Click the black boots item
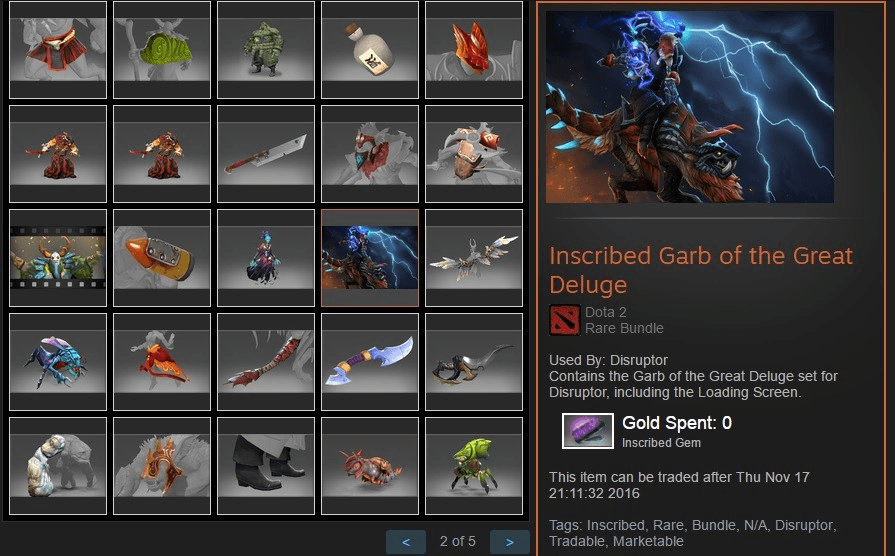The height and width of the screenshot is (556, 895). (x=266, y=466)
